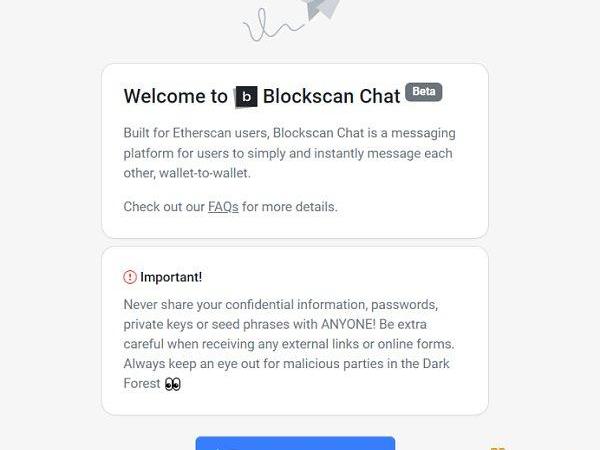Select the 'Important!' heading
Screen dimensions: 600x450
[171, 277]
